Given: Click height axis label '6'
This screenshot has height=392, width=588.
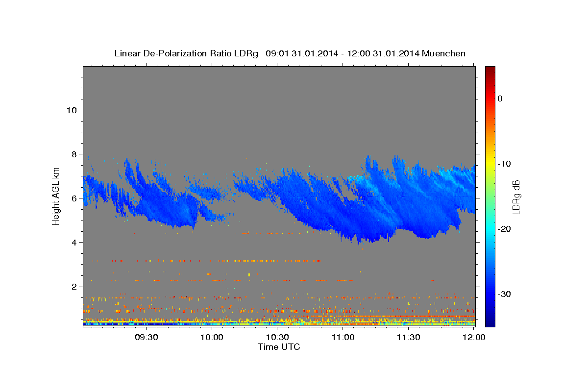Looking at the screenshot, I should point(73,198).
